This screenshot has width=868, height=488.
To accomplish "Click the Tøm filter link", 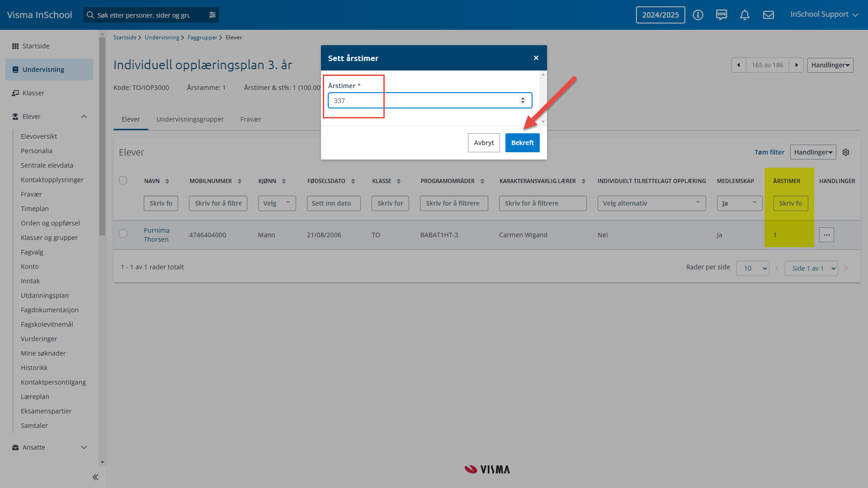I will point(769,152).
